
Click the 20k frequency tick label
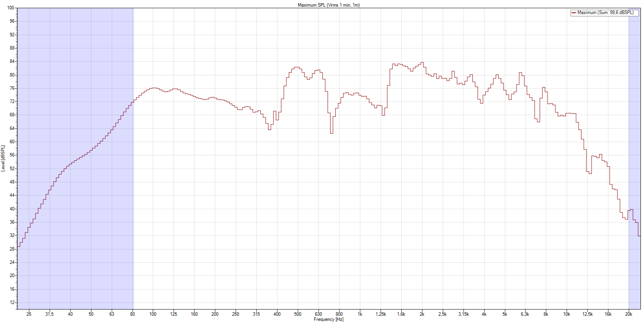coord(628,314)
